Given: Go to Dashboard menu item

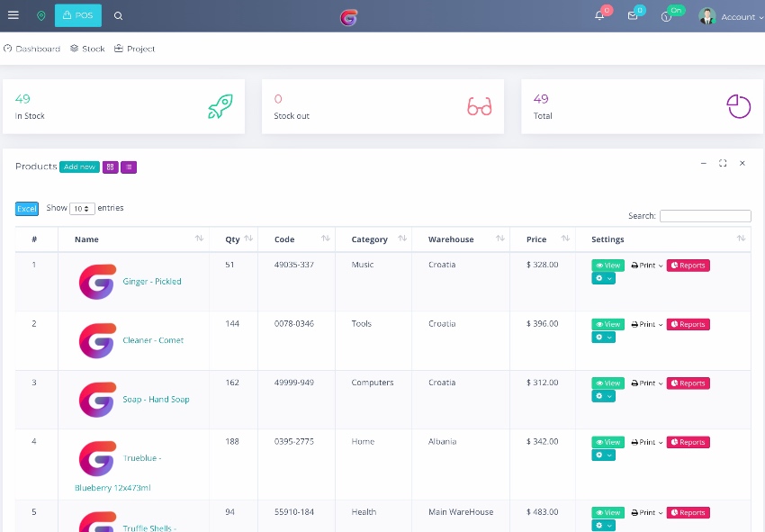Looking at the screenshot, I should tap(31, 49).
